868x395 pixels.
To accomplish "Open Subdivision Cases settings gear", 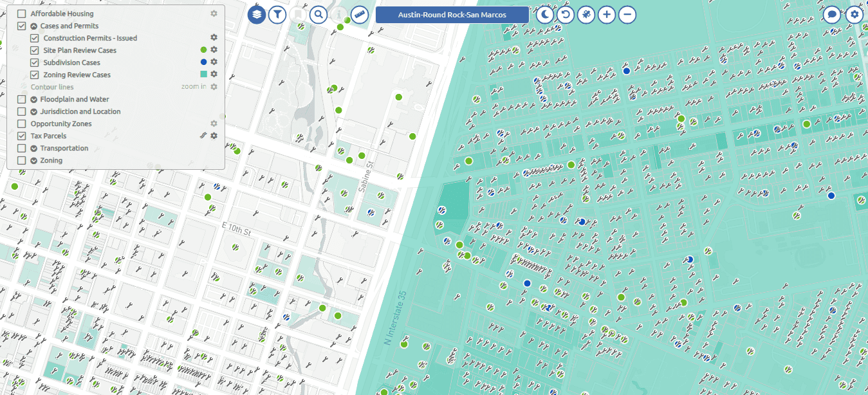I will pyautogui.click(x=214, y=62).
